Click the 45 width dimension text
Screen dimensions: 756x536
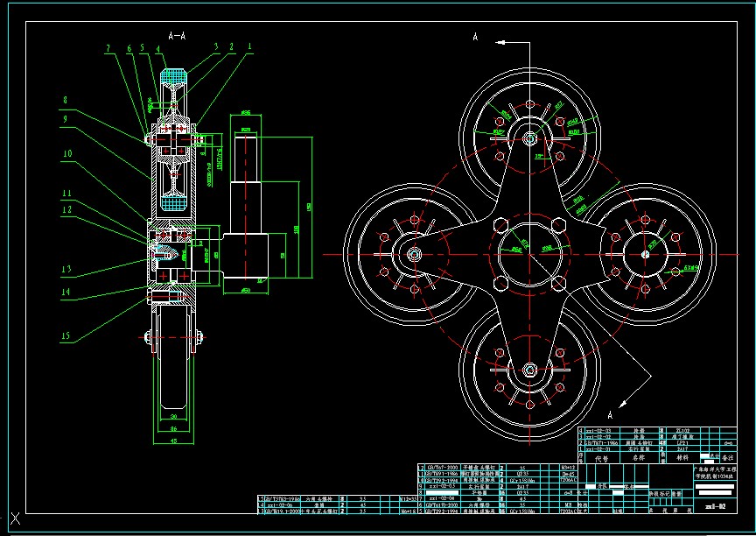[x=172, y=441]
